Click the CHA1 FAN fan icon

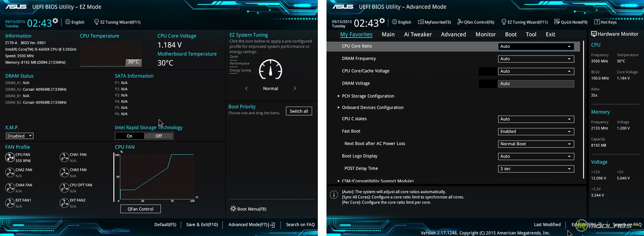pos(64,157)
